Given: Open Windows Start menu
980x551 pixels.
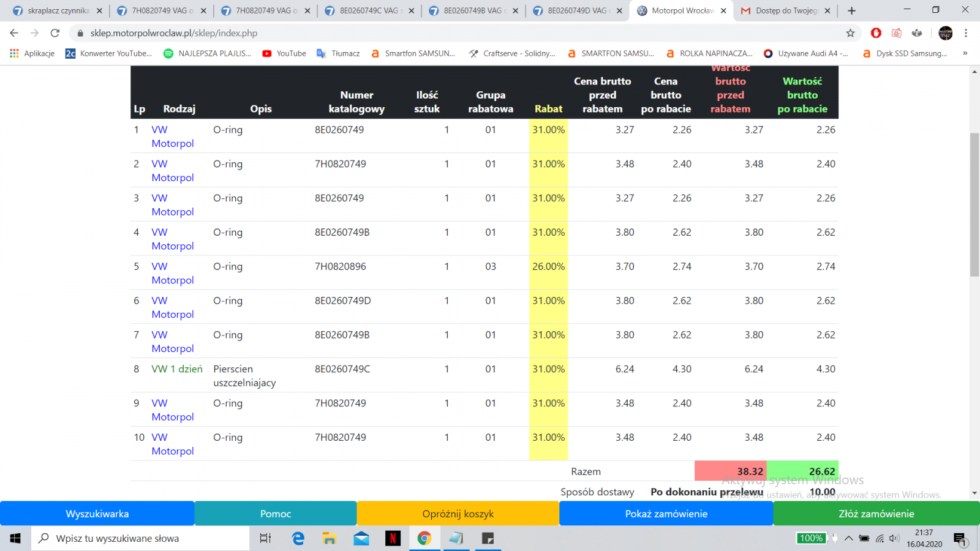Looking at the screenshot, I should [15, 538].
